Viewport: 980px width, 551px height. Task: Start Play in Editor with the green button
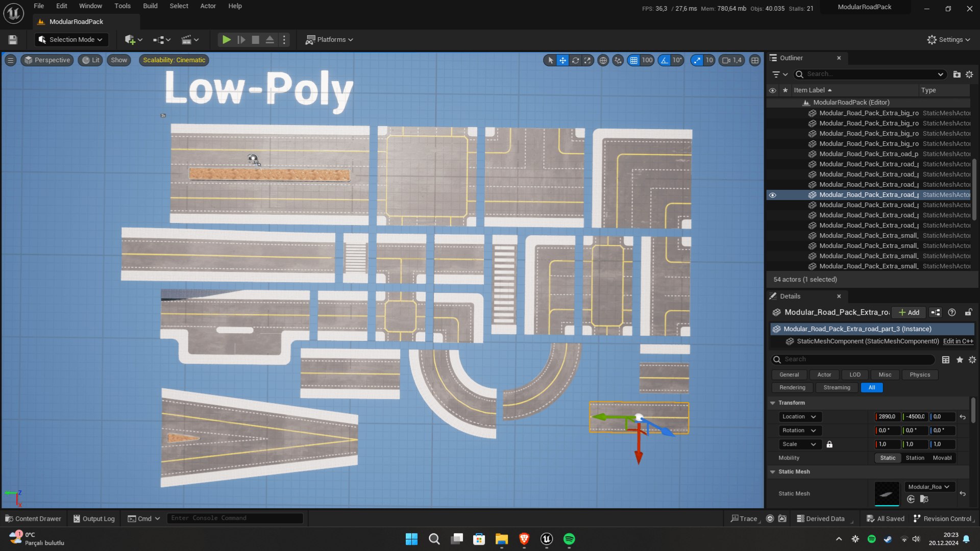point(226,40)
